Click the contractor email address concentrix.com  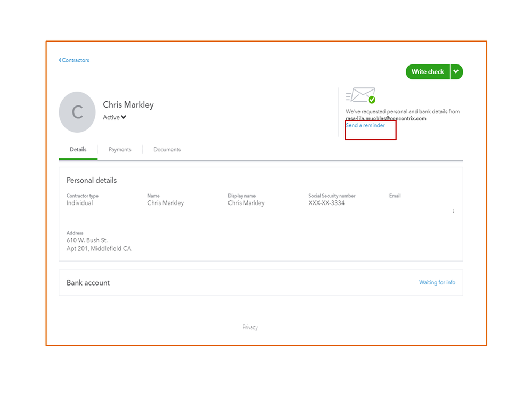tap(386, 118)
